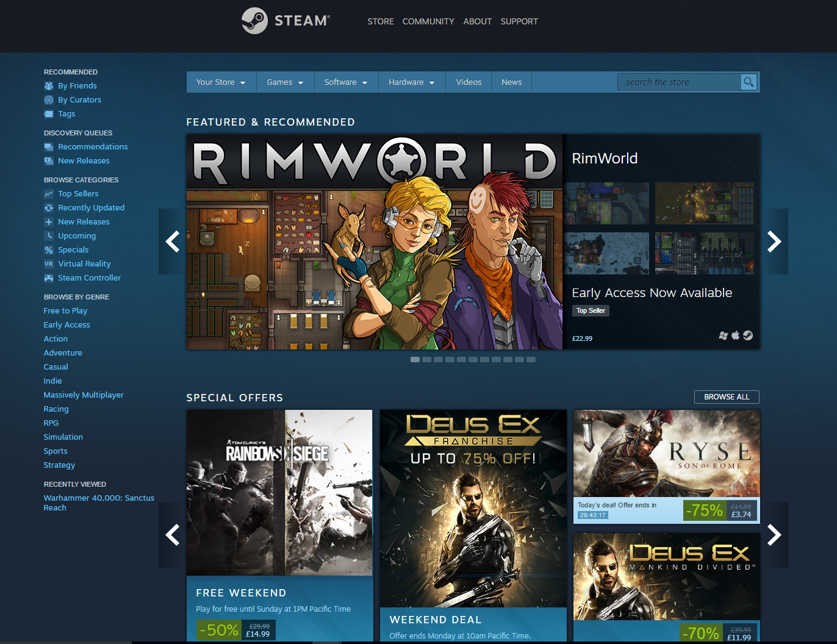Select the first carousel page indicator
The width and height of the screenshot is (837, 644).
(415, 360)
